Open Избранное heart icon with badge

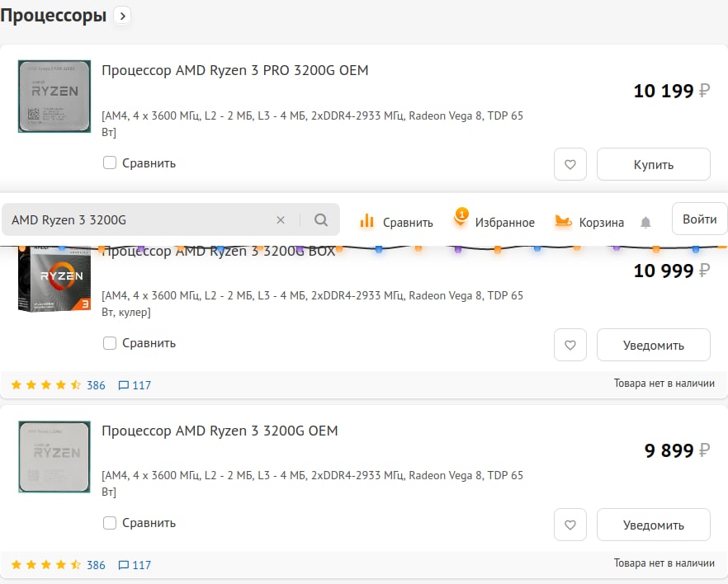click(x=461, y=218)
